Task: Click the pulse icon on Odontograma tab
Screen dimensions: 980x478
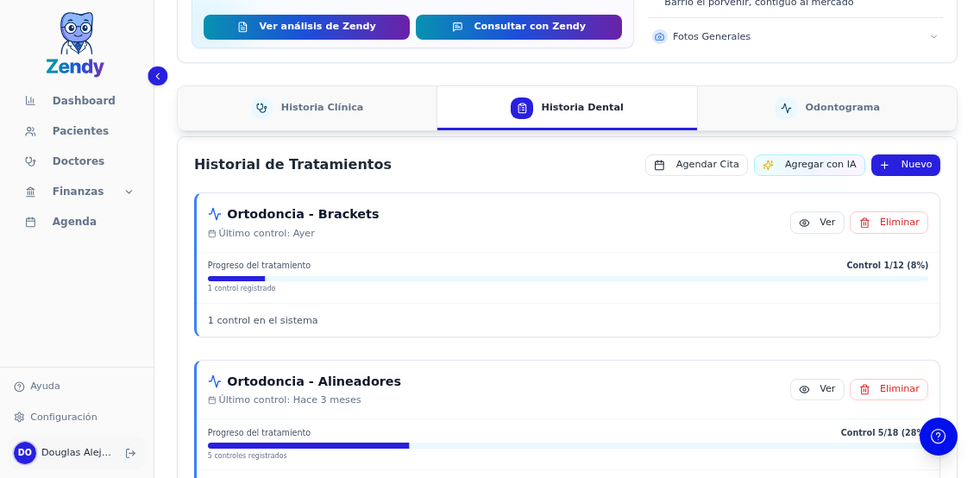Action: tap(786, 108)
